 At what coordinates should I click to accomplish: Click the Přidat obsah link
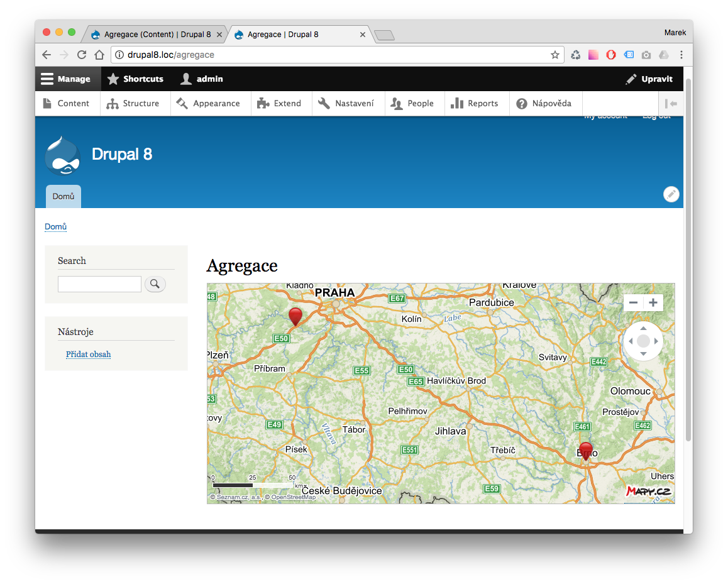tap(88, 355)
